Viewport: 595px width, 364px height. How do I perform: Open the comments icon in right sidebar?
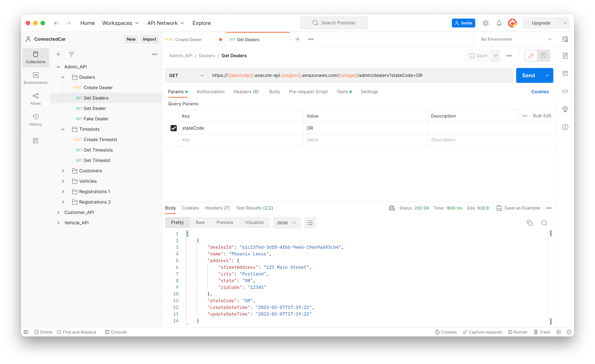point(565,74)
